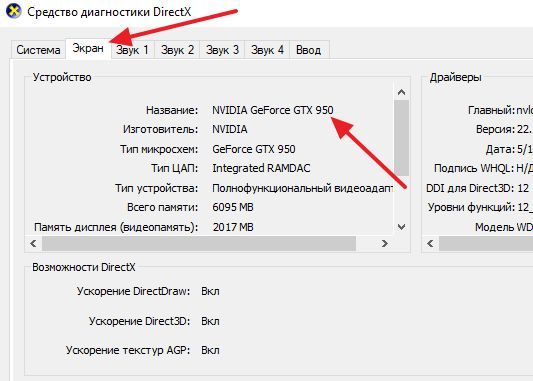Click the Вкл value next to Direct3D
The image size is (533, 381).
coord(210,322)
